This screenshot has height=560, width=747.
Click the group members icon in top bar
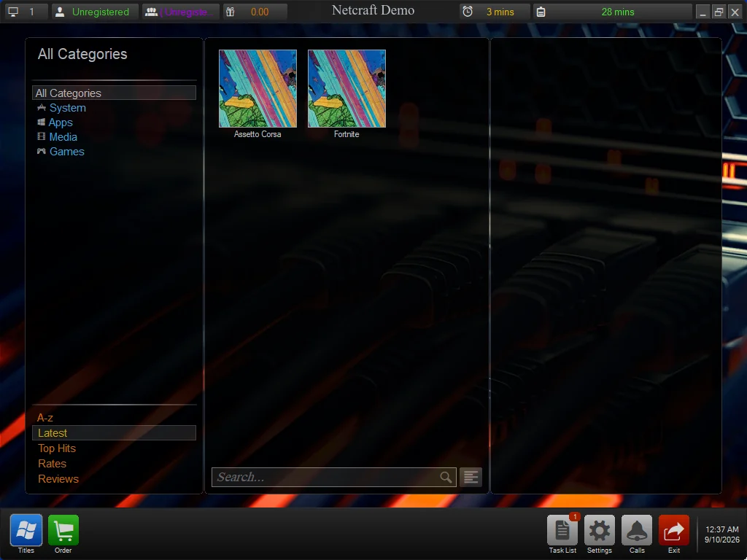pyautogui.click(x=152, y=12)
